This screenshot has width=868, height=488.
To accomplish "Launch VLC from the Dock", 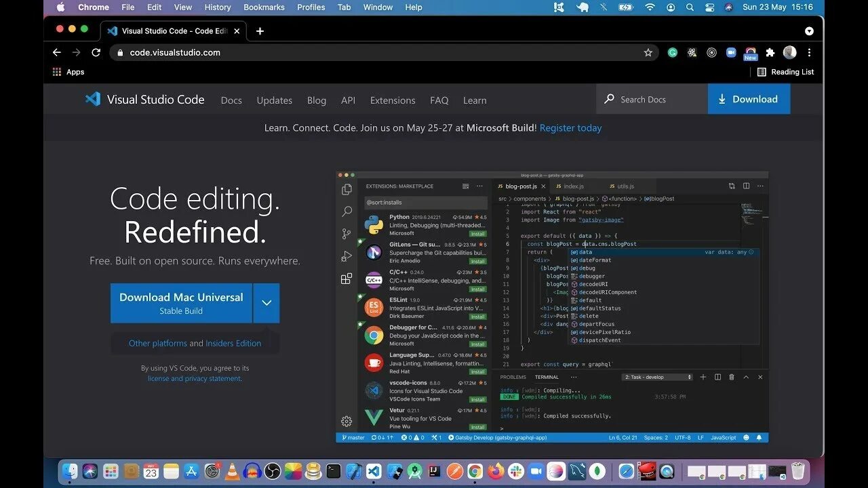I will pos(231,471).
